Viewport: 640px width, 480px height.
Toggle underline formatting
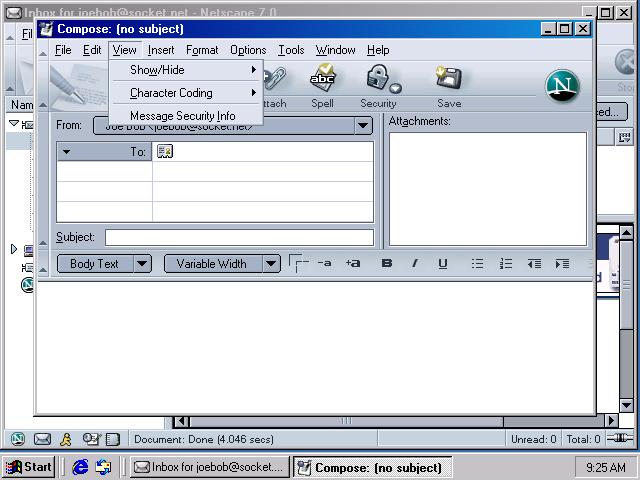[443, 264]
